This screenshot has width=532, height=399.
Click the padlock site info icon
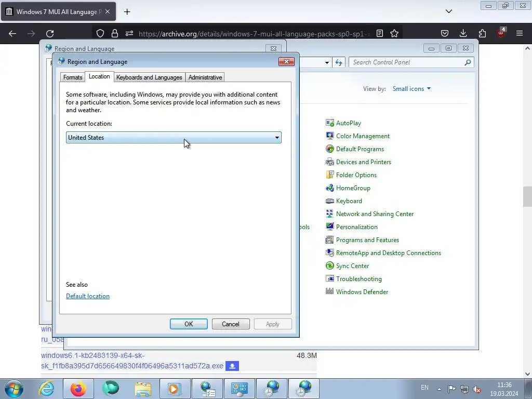(x=115, y=33)
